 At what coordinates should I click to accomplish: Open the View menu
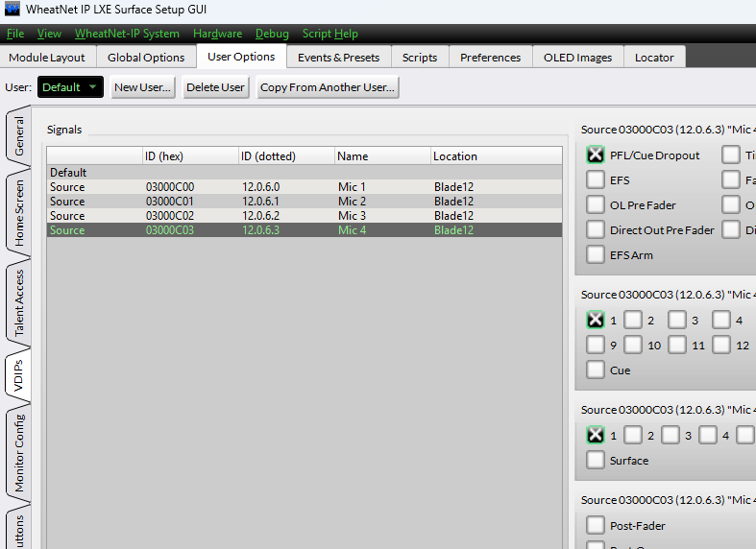(49, 34)
